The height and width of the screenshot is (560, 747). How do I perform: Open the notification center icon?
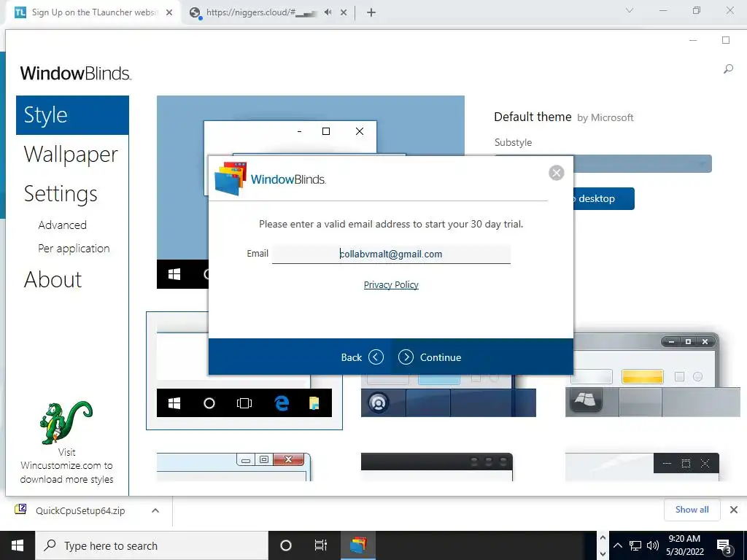coord(724,547)
